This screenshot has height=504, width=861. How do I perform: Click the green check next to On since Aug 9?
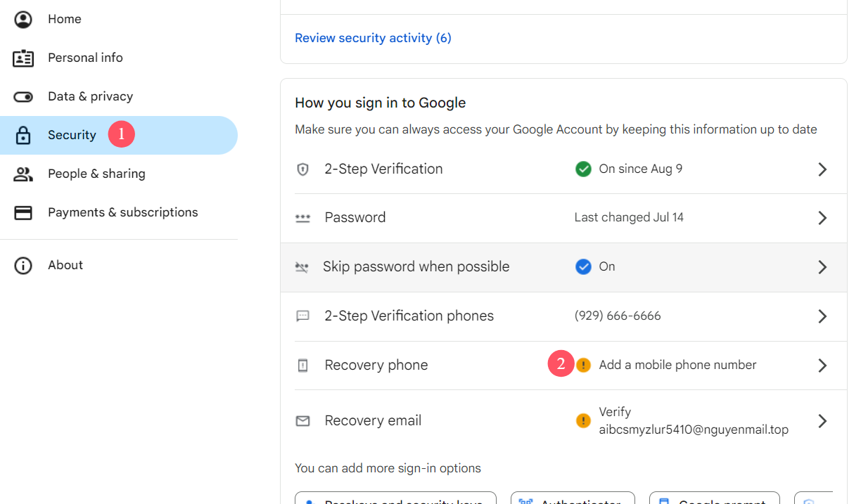point(583,169)
